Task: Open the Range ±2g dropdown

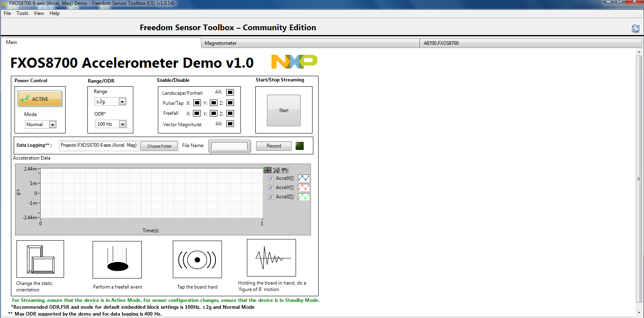Action: [122, 102]
